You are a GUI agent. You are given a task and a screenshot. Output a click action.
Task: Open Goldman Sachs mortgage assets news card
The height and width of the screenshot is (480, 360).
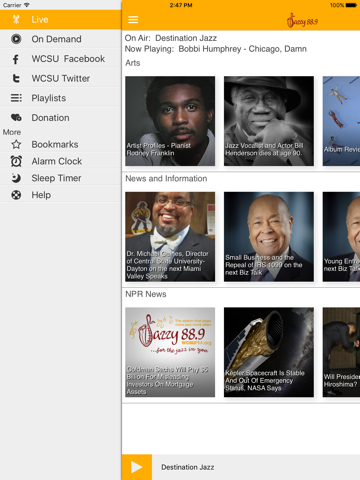click(x=170, y=352)
